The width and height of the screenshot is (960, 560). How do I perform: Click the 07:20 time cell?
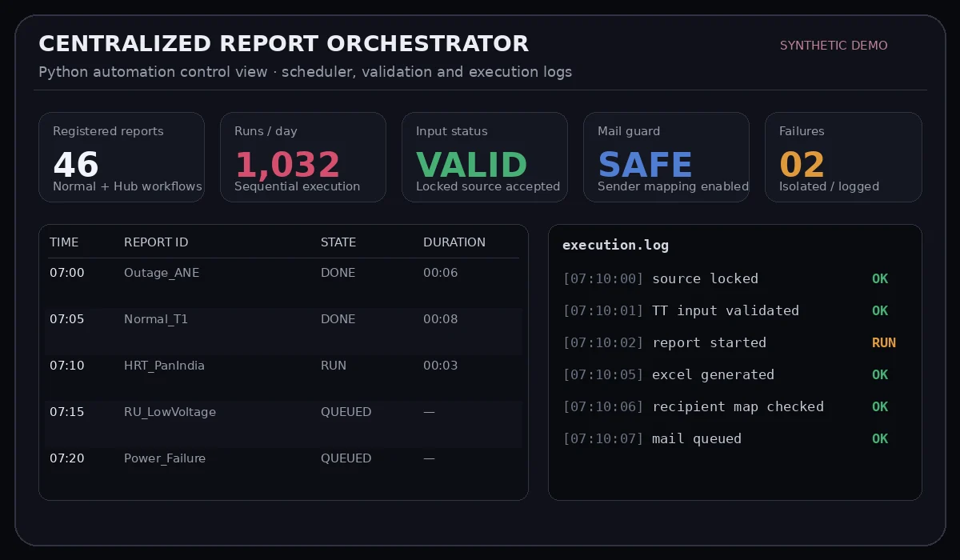pos(67,458)
